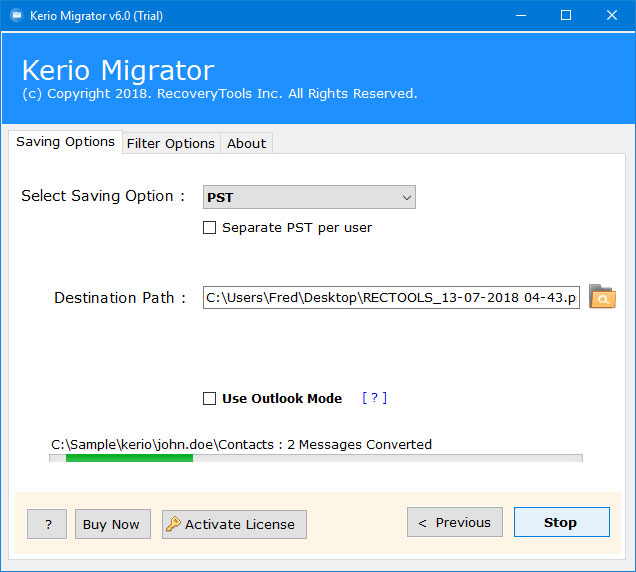The image size is (636, 572).
Task: Close the Kerio Migrator window
Action: click(612, 15)
